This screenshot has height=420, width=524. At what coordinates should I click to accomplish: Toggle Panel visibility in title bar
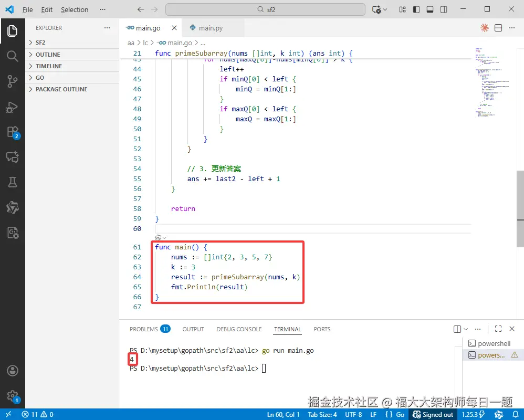[430, 9]
